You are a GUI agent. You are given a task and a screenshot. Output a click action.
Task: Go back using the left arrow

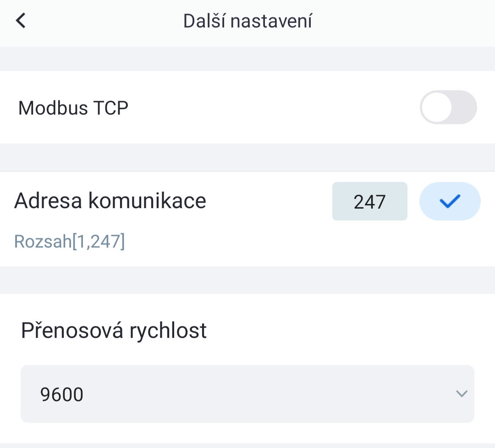point(21,21)
